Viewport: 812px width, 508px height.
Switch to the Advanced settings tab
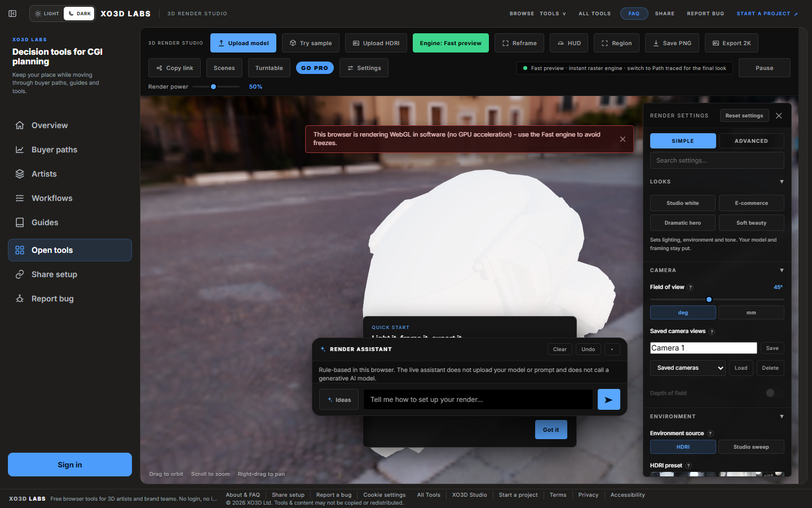point(751,141)
